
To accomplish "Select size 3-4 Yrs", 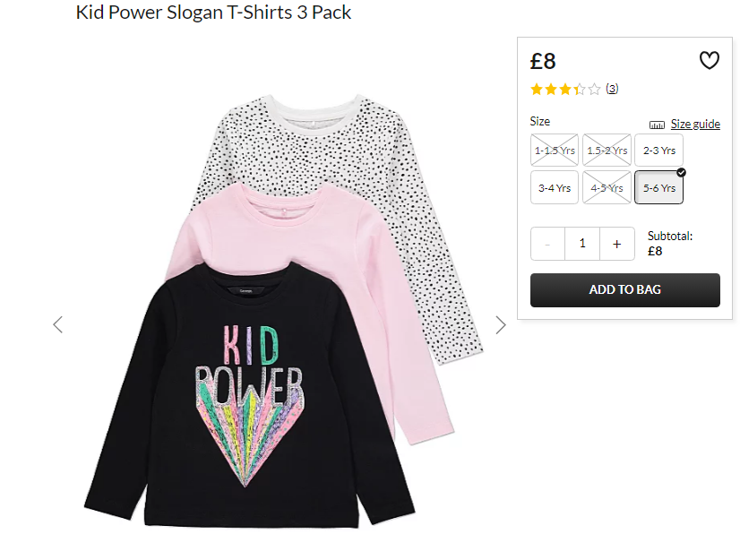I will click(554, 187).
